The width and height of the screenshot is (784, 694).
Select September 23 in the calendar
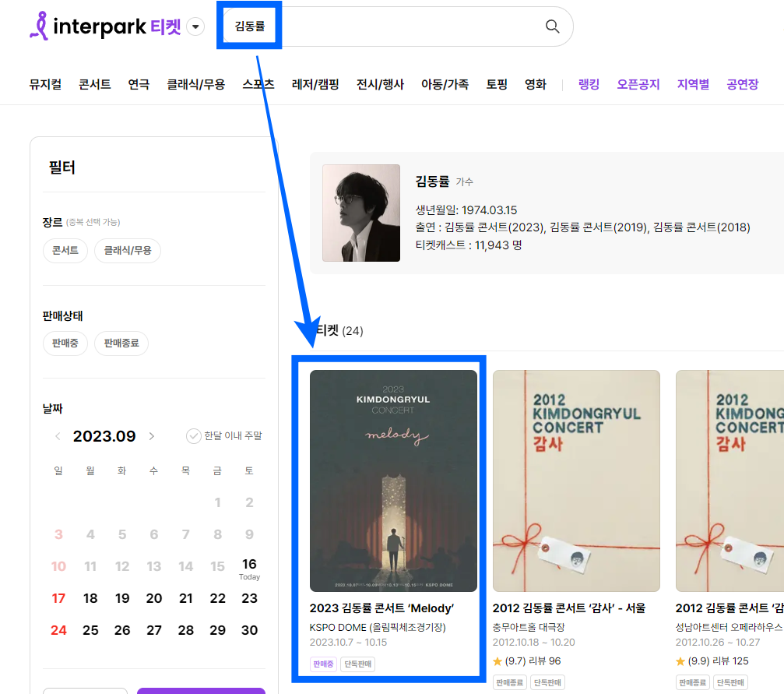click(x=249, y=598)
